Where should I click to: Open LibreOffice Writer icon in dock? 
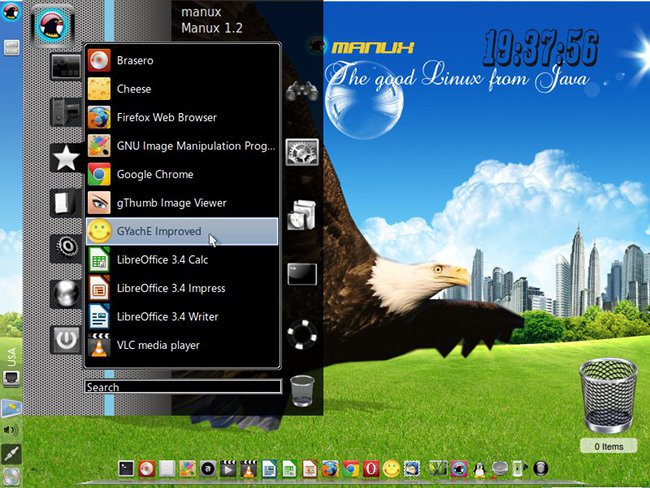pyautogui.click(x=269, y=469)
